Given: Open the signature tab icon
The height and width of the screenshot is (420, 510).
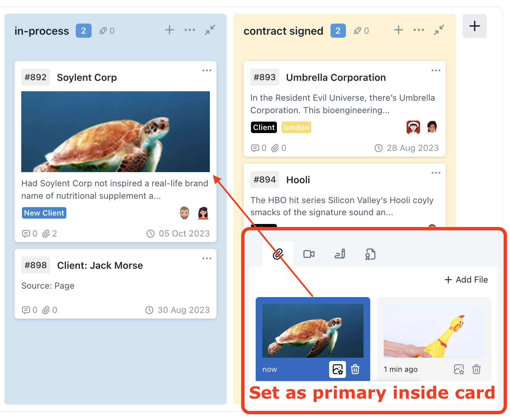Looking at the screenshot, I should click(340, 254).
